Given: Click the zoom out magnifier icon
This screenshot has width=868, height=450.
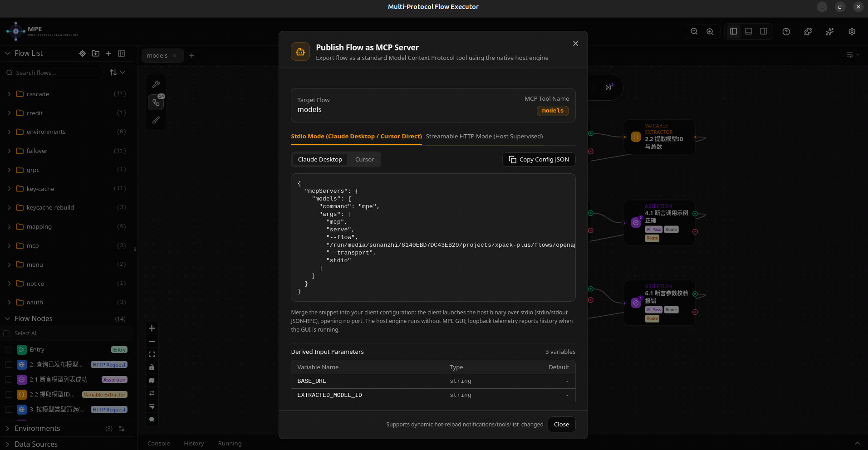Looking at the screenshot, I should coord(694,32).
